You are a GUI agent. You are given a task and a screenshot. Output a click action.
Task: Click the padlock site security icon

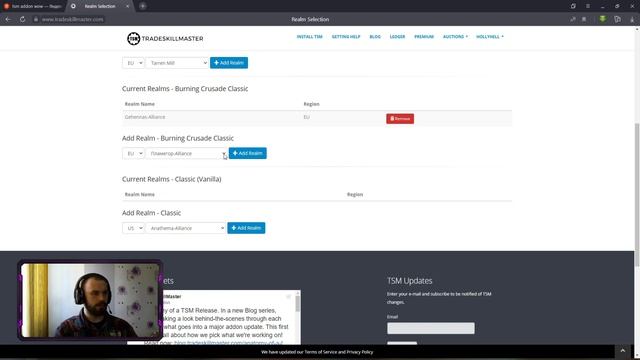[36, 19]
